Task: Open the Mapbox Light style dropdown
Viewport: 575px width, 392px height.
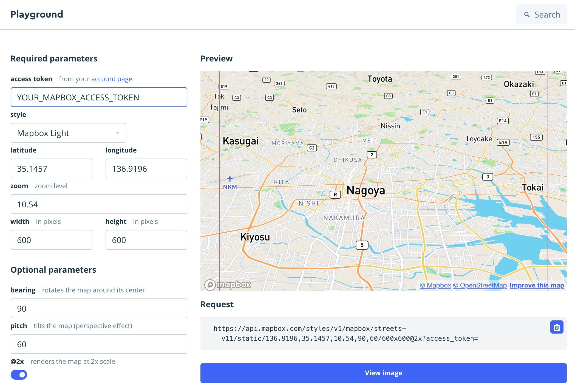Action: point(69,133)
